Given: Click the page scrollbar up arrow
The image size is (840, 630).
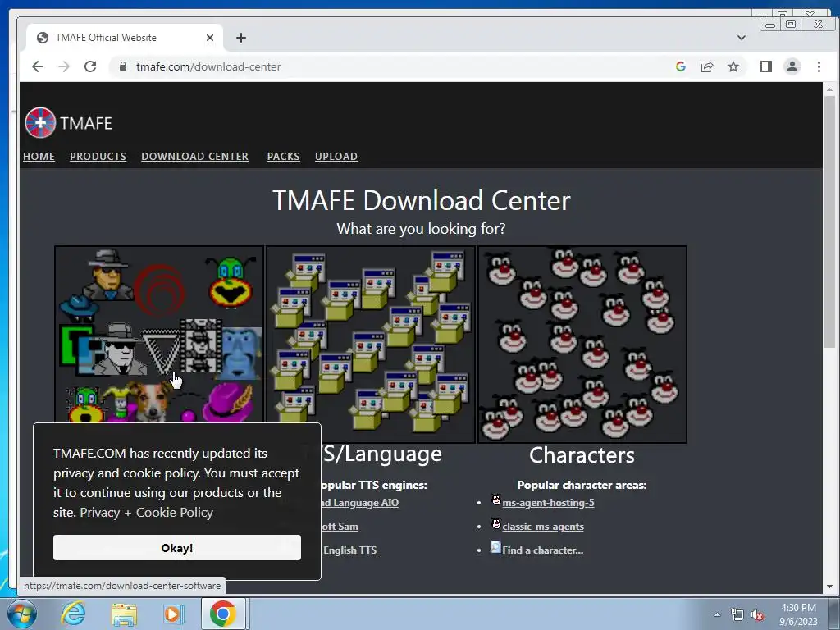Looking at the screenshot, I should coord(829,89).
